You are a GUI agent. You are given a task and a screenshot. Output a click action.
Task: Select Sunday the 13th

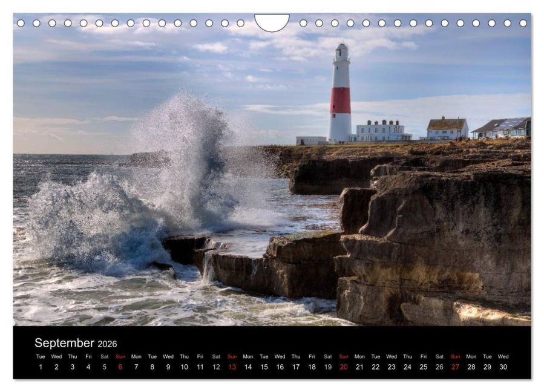click(x=232, y=367)
